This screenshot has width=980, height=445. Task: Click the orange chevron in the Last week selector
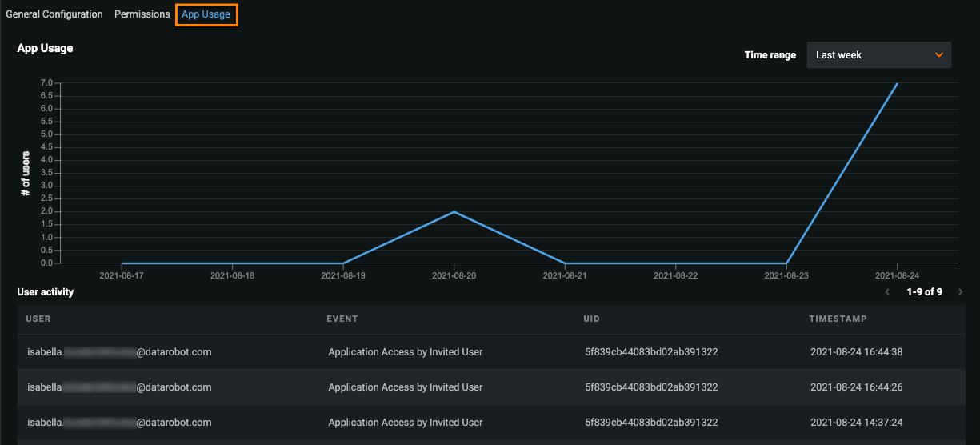[x=939, y=55]
